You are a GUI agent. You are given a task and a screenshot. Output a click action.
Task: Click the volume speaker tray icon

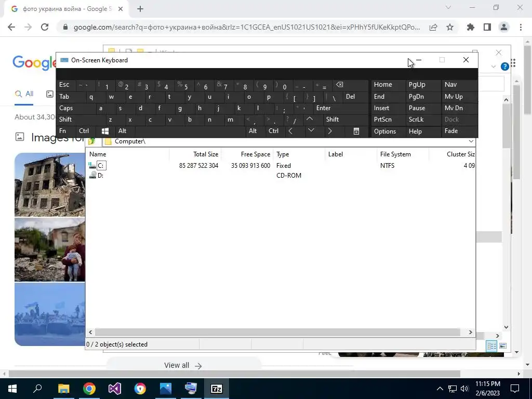pyautogui.click(x=464, y=389)
